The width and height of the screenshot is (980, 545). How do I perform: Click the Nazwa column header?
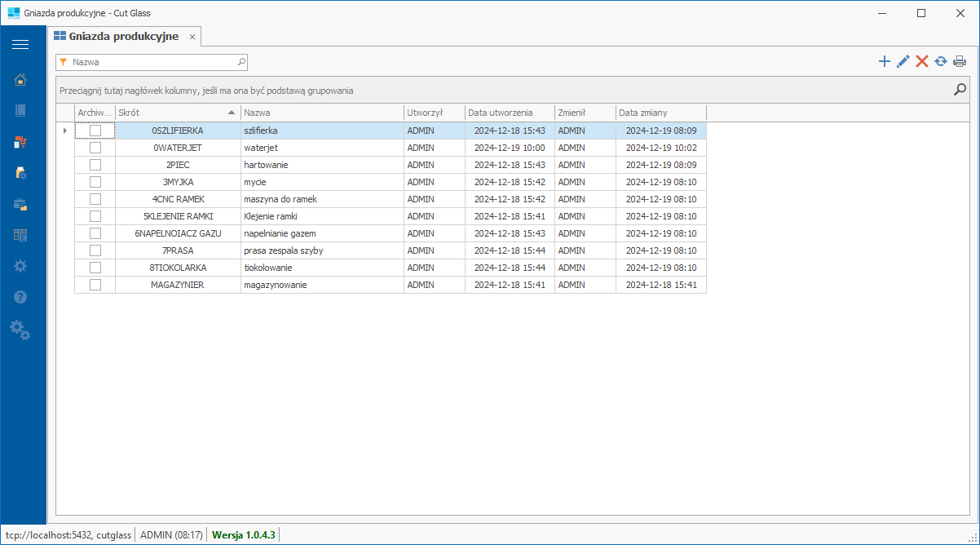click(x=321, y=113)
